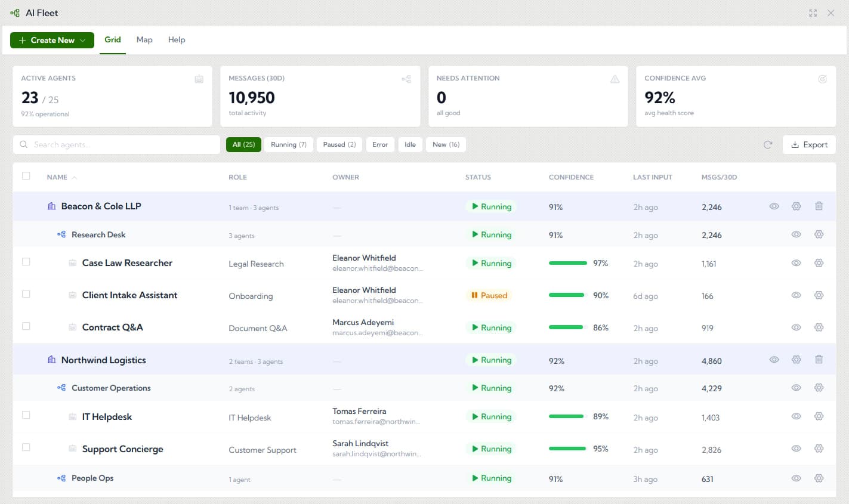Filter by New (16) agents
The height and width of the screenshot is (504, 849).
tap(446, 145)
